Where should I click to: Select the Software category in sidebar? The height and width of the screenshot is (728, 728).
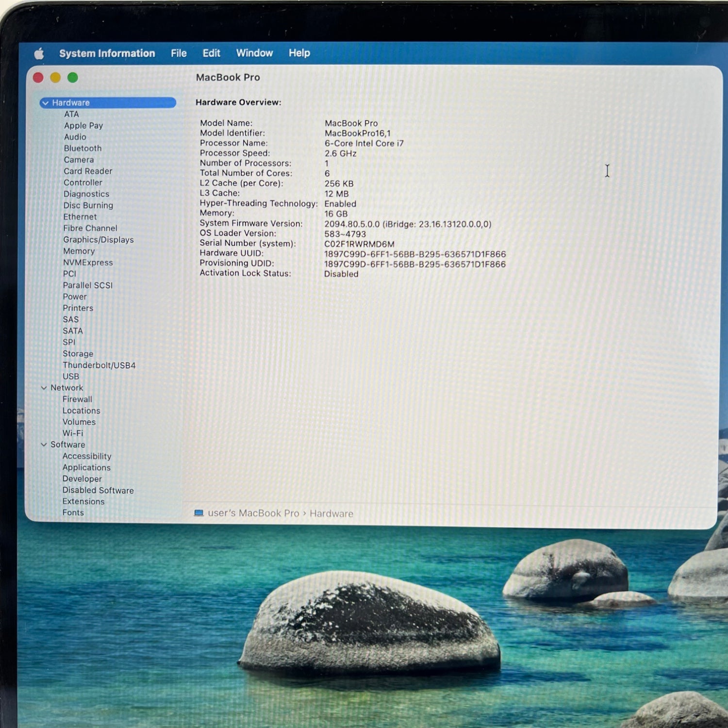click(68, 445)
